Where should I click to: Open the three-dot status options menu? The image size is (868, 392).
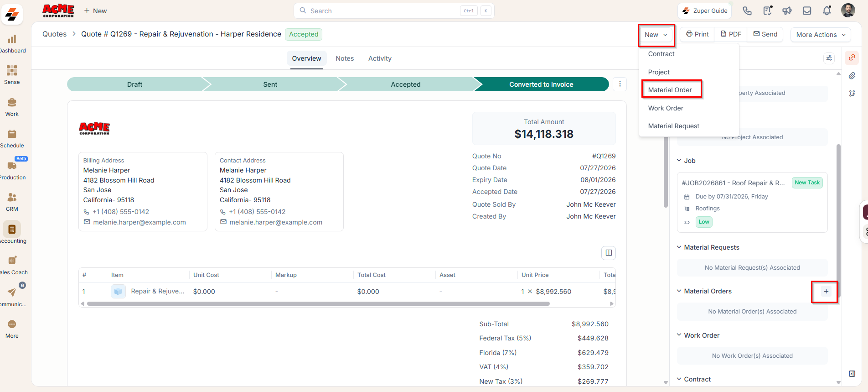tap(620, 84)
